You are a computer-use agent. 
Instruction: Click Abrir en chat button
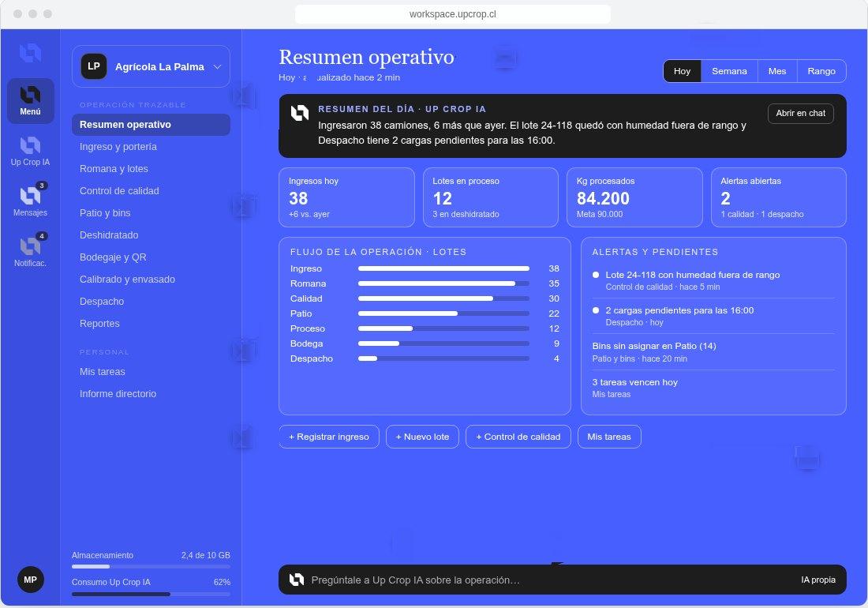(800, 114)
